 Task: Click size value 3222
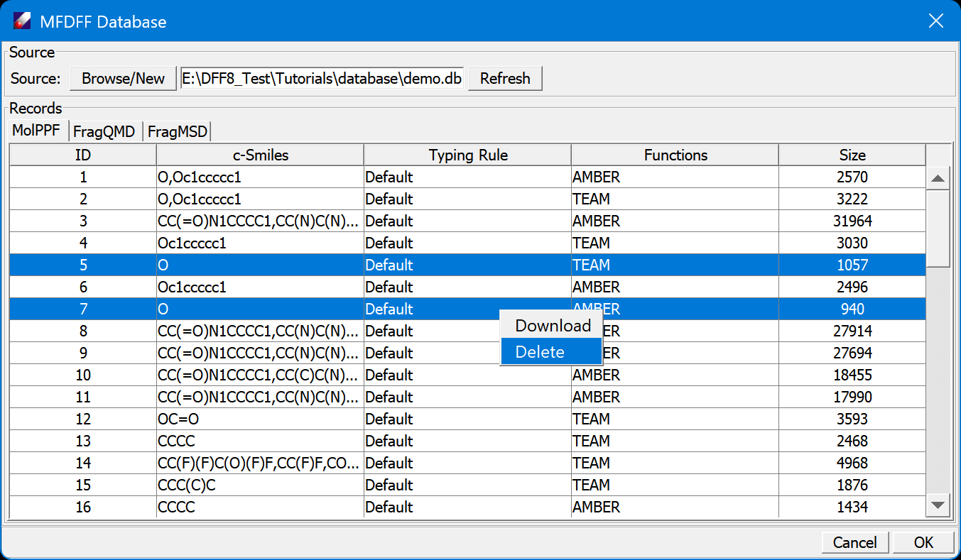point(852,199)
